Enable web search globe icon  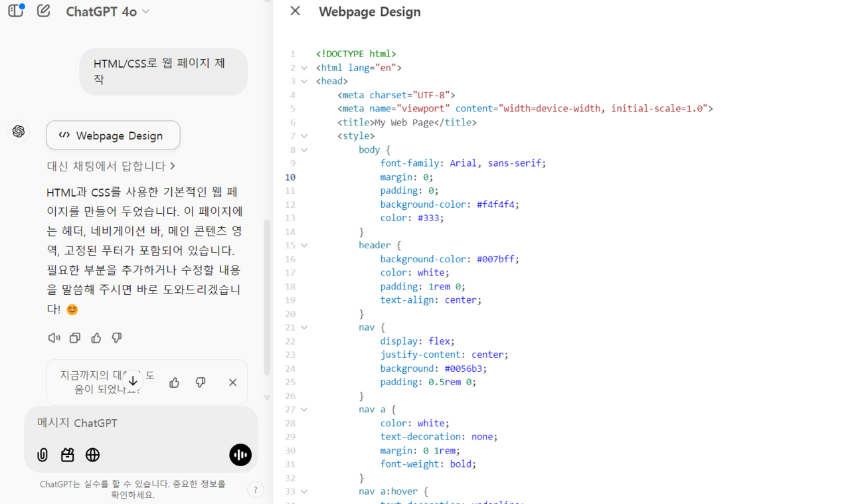click(92, 455)
